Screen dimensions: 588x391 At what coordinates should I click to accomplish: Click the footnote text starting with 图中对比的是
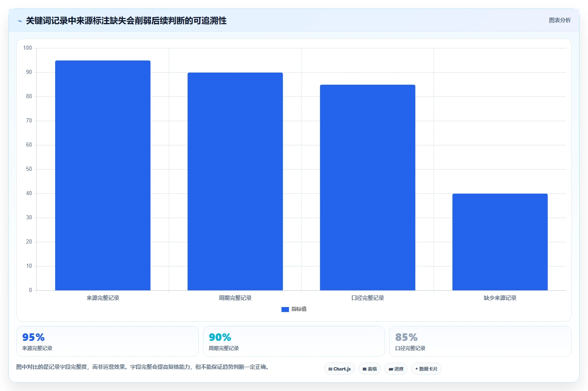pyautogui.click(x=144, y=367)
